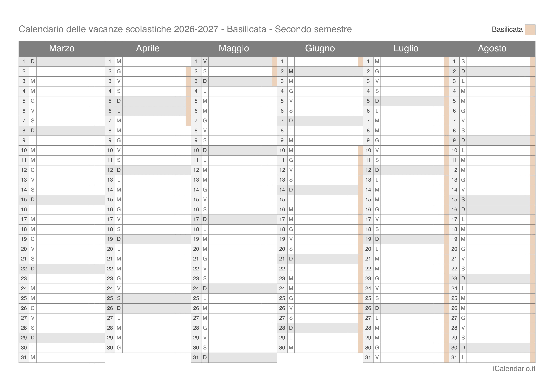Viewport: 554px width, 392px height.
Task: Click day 1 S in Agosto
Action: (x=492, y=62)
